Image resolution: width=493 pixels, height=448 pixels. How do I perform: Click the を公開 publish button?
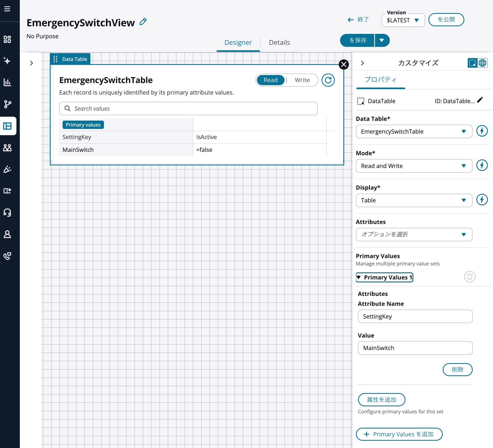coord(446,20)
